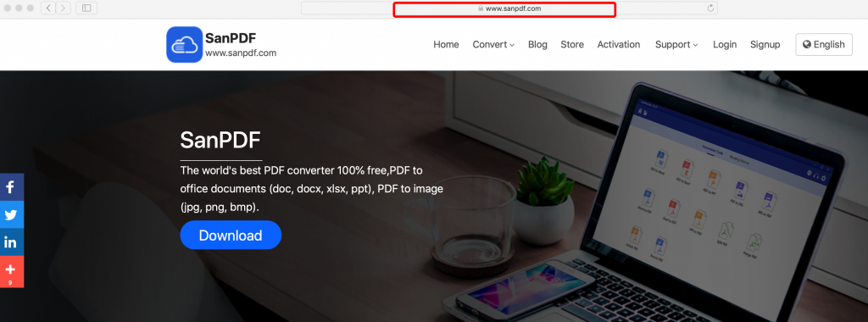This screenshot has height=322, width=868.
Task: Go forward with Safari forward arrow
Action: click(63, 8)
